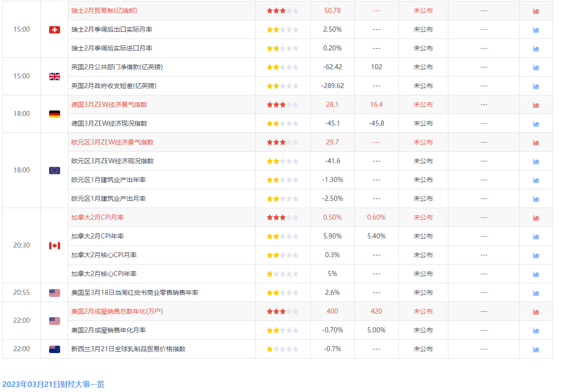Open chart icon for 欧元区3月ZEW经济现况指数

pyautogui.click(x=536, y=161)
